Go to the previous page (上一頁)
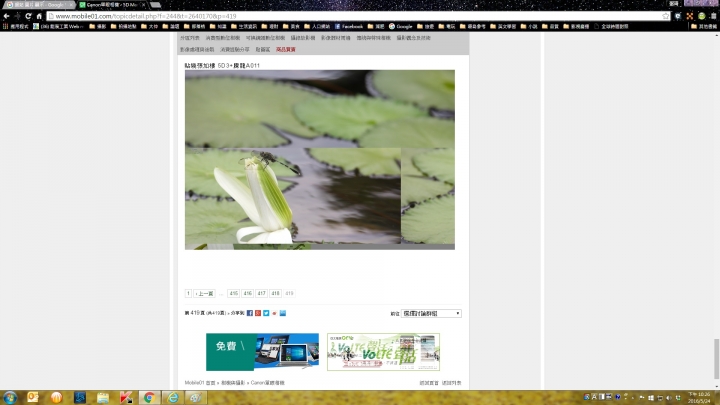This screenshot has width=720, height=405. pos(204,293)
